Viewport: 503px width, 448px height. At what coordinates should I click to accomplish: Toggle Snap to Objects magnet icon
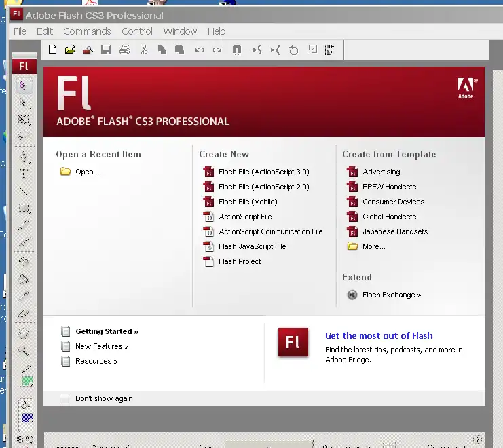(236, 50)
